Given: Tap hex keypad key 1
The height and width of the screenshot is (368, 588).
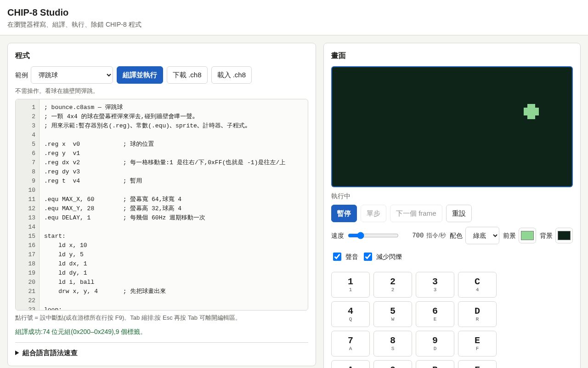Looking at the screenshot, I should 351,285.
